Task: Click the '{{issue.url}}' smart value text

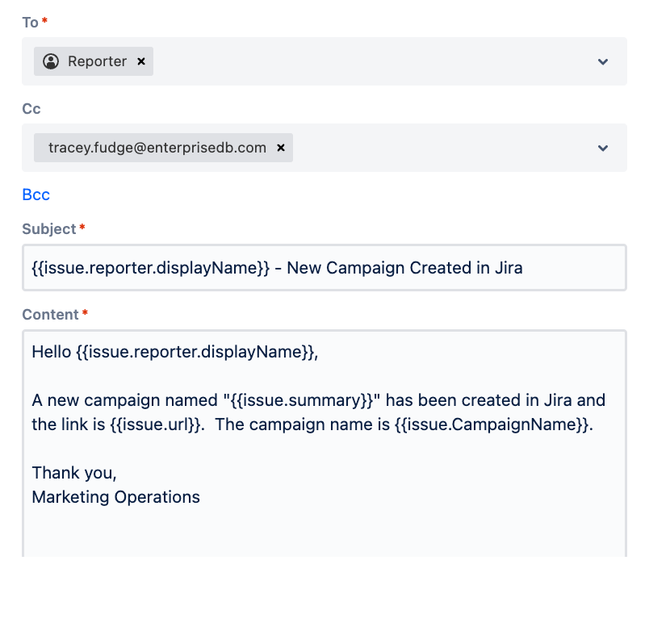Action: click(x=155, y=424)
